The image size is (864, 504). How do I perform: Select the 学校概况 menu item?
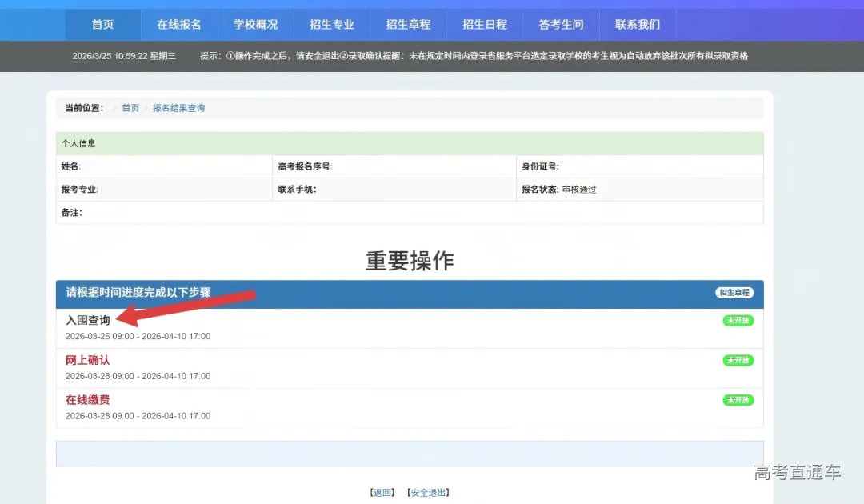click(255, 24)
